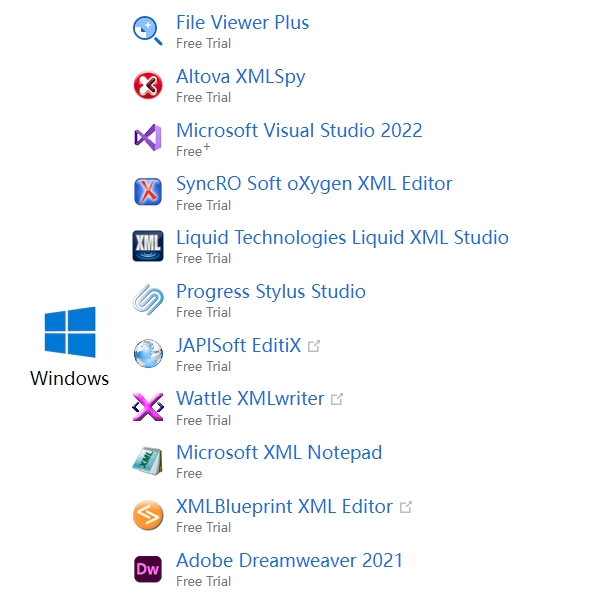Click the Liquid XML Studio icon
This screenshot has width=613, height=601.
(x=148, y=246)
